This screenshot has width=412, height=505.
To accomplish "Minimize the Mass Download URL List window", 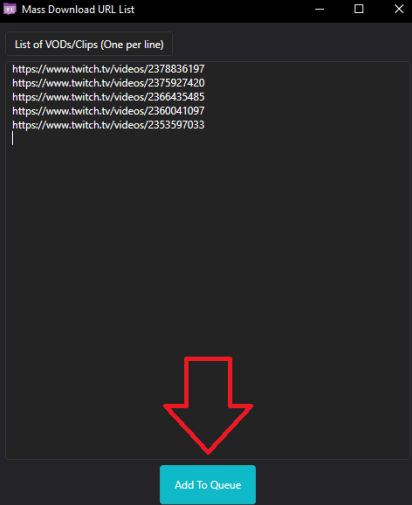I will click(319, 9).
